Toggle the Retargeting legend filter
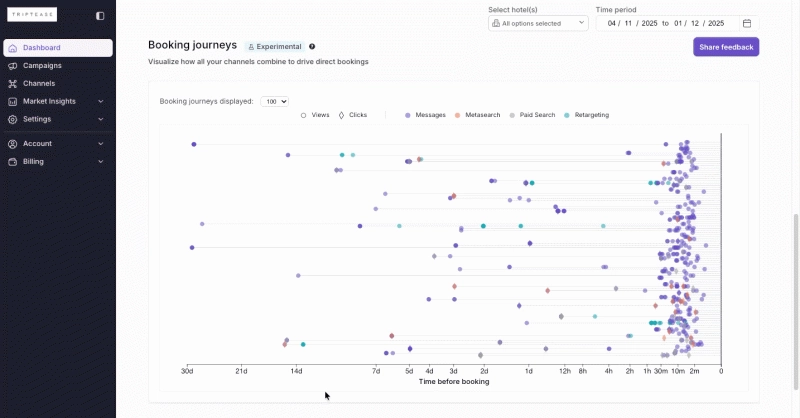 [x=567, y=115]
